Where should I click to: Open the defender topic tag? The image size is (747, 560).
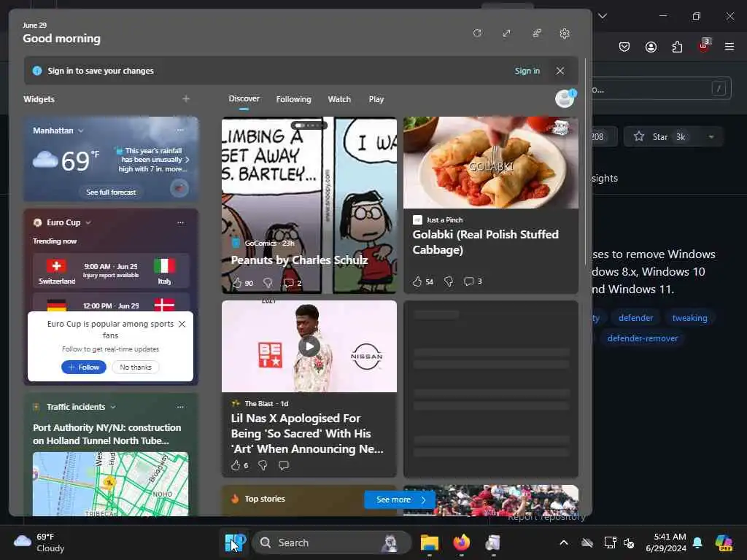[x=635, y=318]
